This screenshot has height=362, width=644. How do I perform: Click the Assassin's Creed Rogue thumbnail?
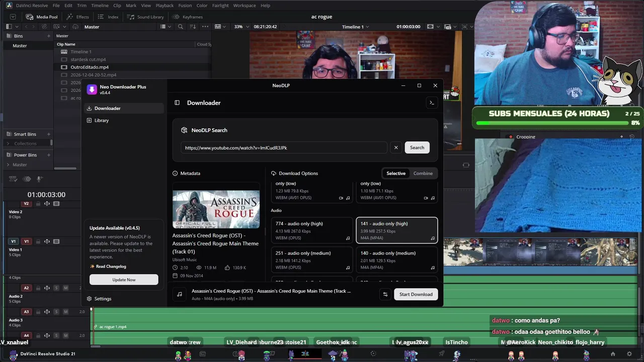click(216, 209)
